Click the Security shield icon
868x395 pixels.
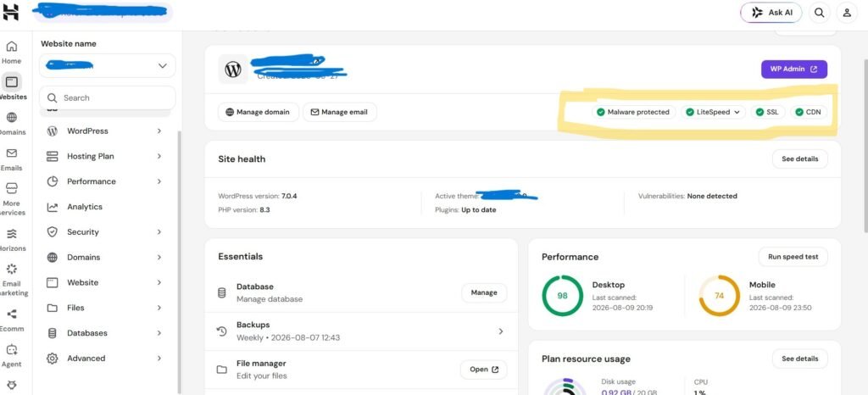tap(52, 231)
